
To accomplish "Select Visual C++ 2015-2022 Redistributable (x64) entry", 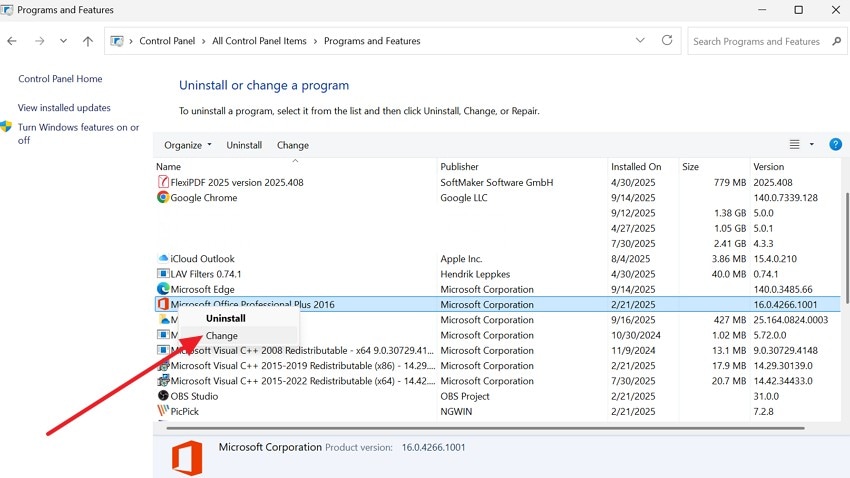I will 302,381.
